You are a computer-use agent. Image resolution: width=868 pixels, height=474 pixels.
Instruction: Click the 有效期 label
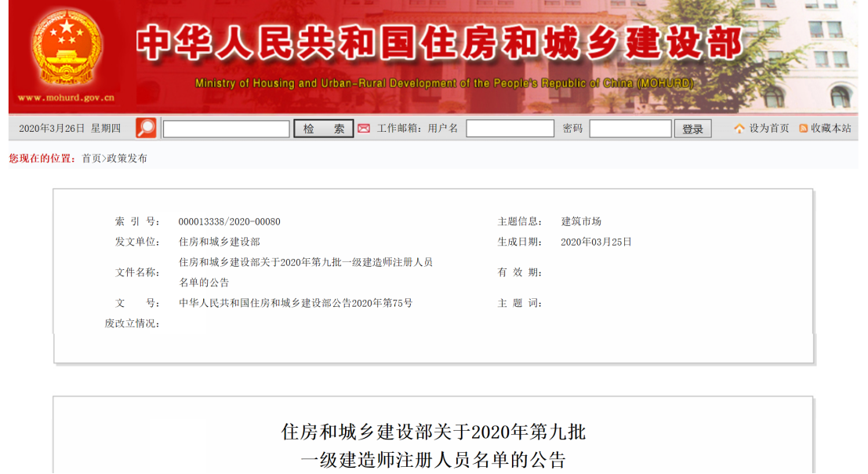click(519, 272)
